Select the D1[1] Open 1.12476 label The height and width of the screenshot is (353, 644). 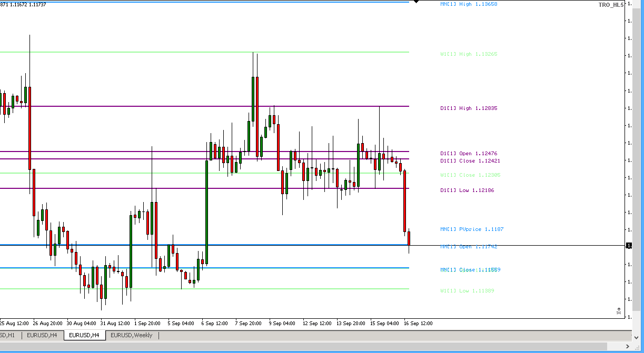(x=469, y=153)
